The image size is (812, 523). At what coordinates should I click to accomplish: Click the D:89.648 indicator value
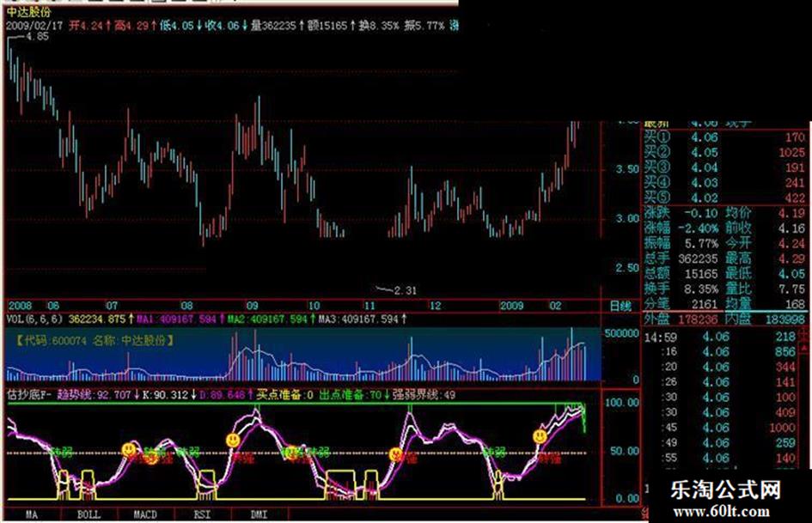[x=223, y=395]
